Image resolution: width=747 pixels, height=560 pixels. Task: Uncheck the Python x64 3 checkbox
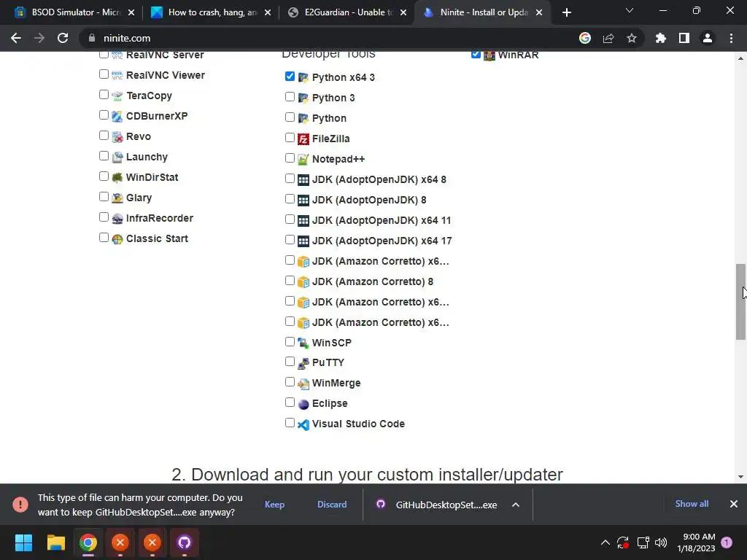click(x=290, y=76)
